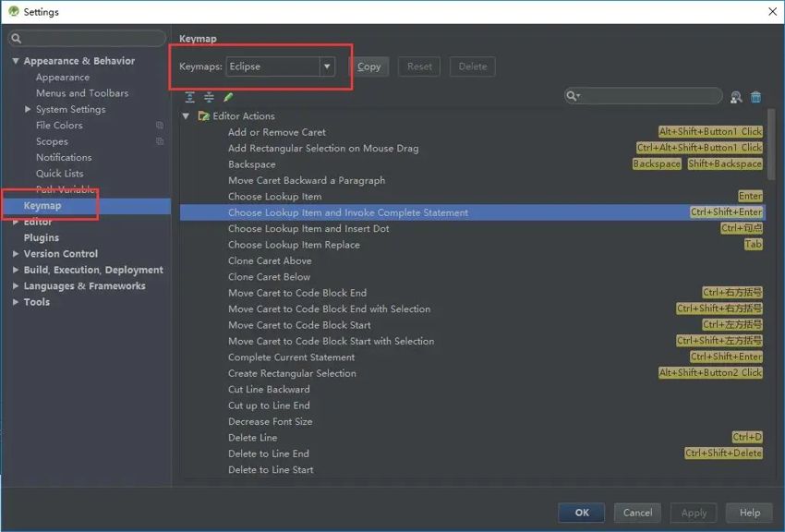
Task: Select File Colors in the sidebar
Action: [x=59, y=125]
